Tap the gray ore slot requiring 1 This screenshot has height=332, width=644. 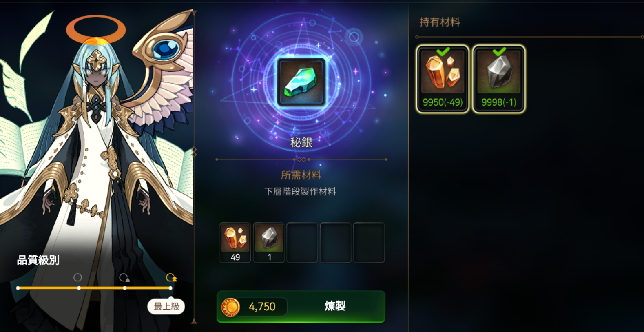coord(269,243)
